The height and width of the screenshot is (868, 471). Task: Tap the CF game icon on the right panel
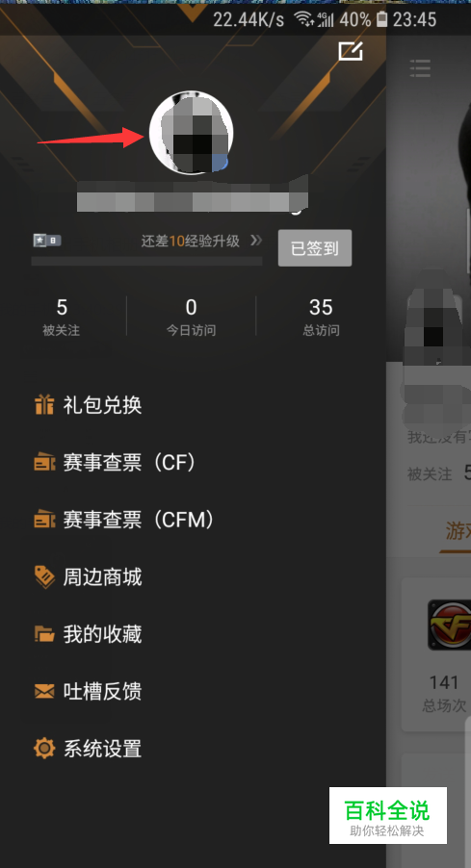point(450,625)
